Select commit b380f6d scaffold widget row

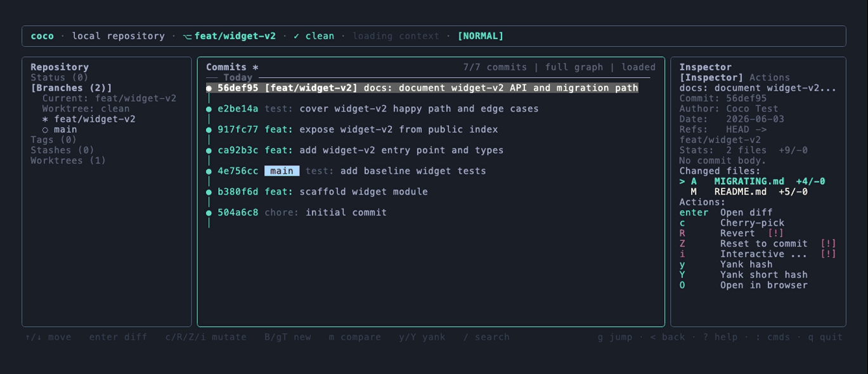(x=317, y=192)
